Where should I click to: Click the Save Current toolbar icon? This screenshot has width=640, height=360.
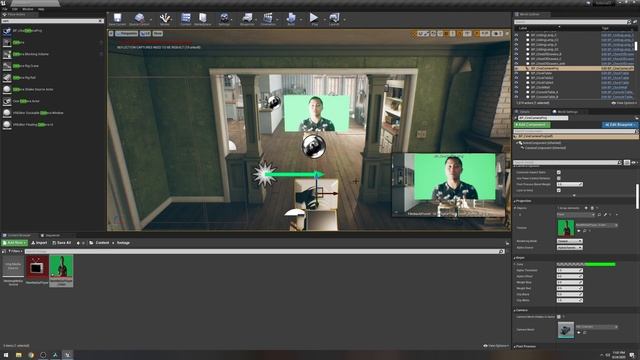click(118, 18)
